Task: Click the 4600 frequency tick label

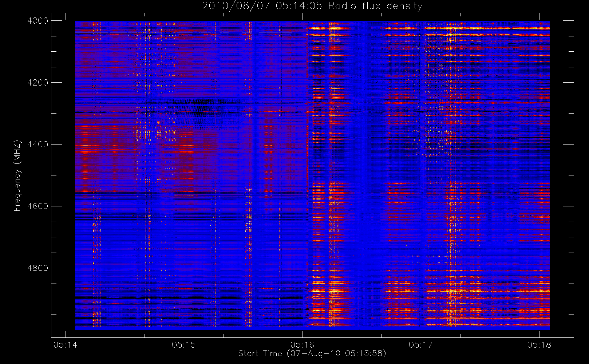Action: pos(38,206)
